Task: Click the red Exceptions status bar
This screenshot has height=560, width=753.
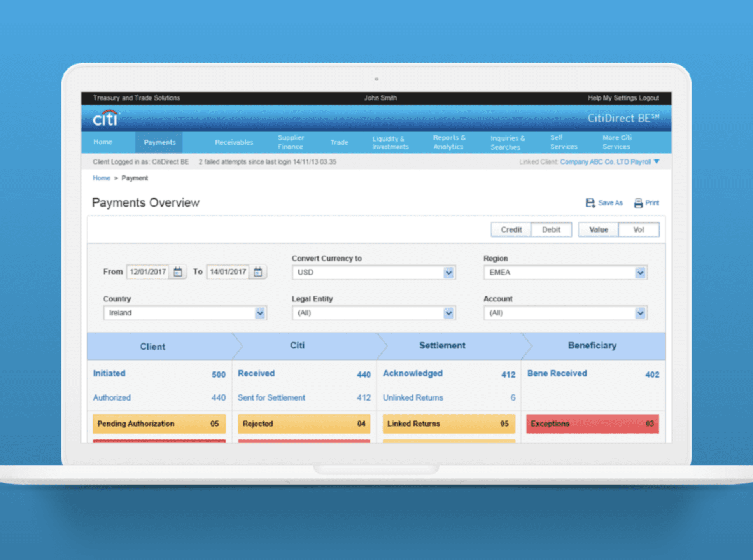Action: 593,423
